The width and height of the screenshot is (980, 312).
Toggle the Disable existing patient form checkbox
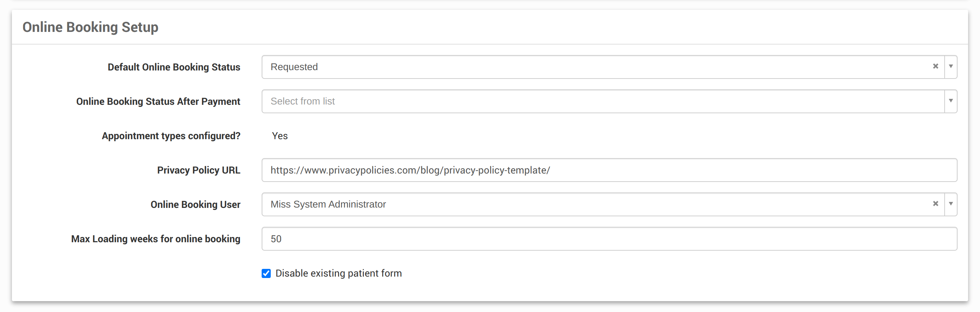[x=266, y=273]
